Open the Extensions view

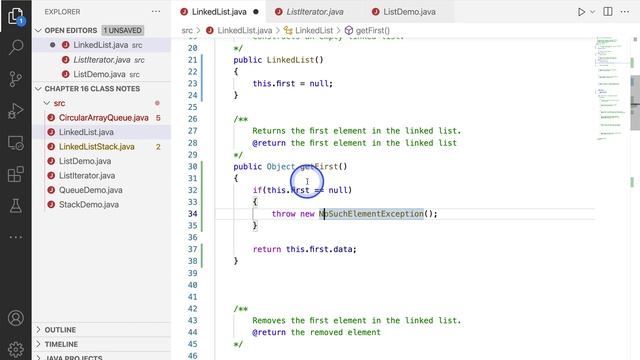(16, 175)
